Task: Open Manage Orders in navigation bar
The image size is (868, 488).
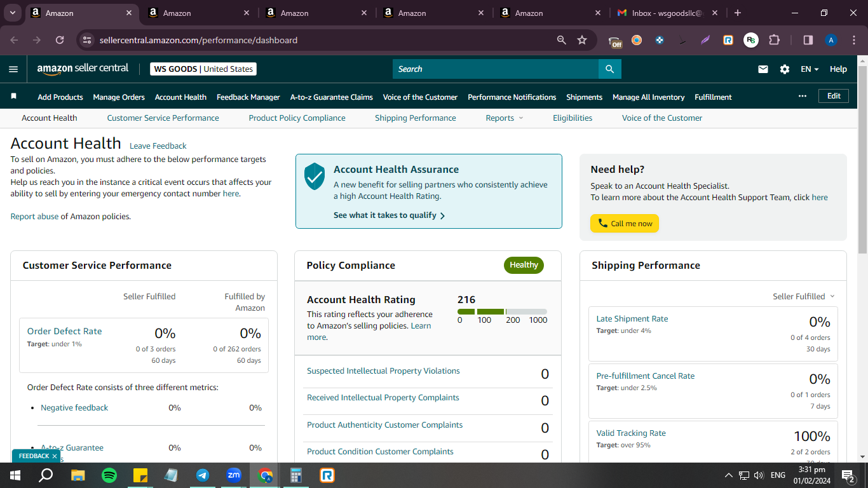Action: point(119,97)
